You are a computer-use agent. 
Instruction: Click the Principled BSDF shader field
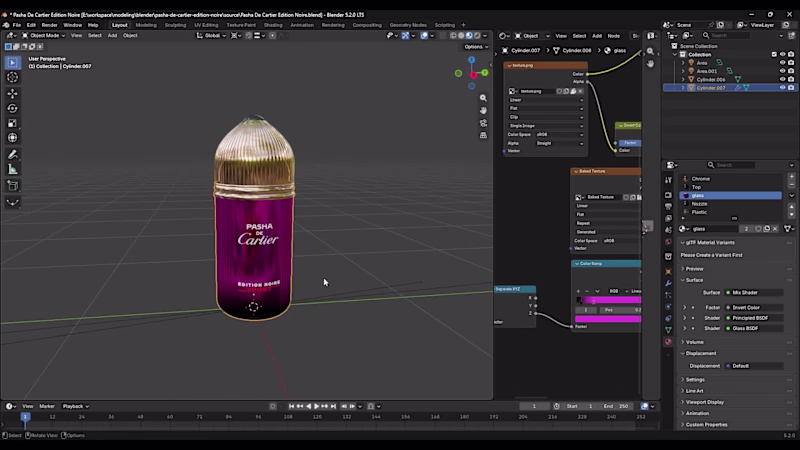754,318
